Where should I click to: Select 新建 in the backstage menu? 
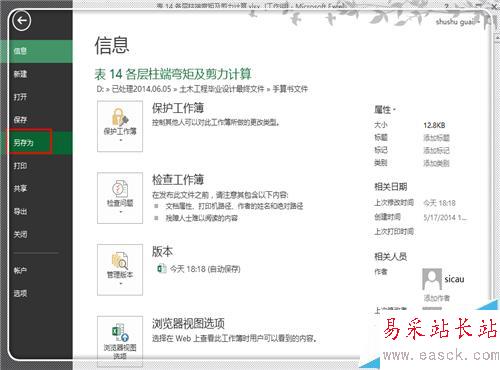click(36, 74)
